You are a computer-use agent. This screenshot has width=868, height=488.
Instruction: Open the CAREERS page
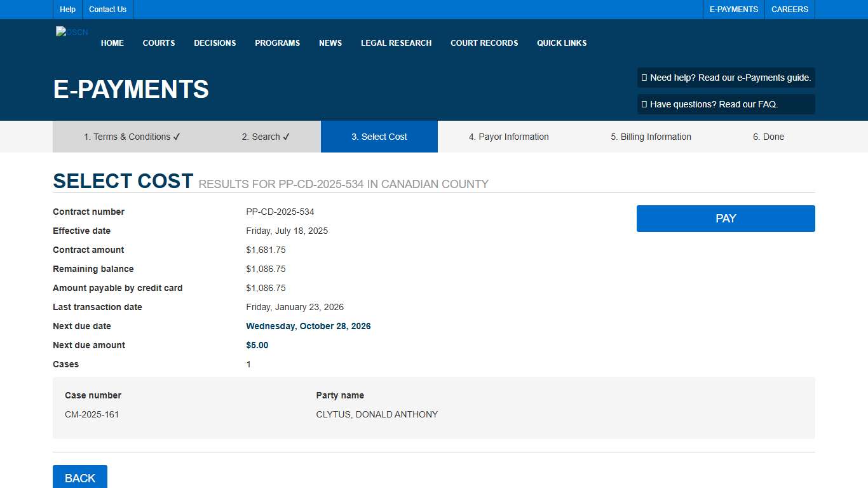coord(789,9)
